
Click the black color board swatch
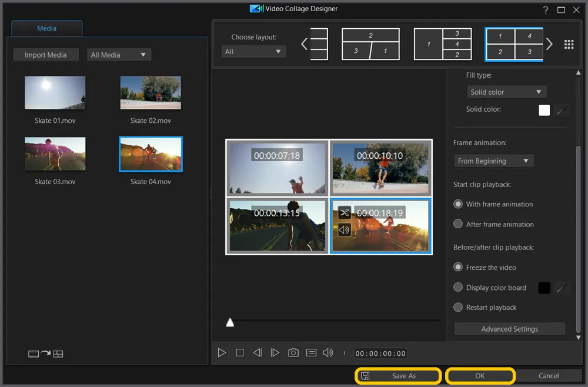click(x=544, y=288)
